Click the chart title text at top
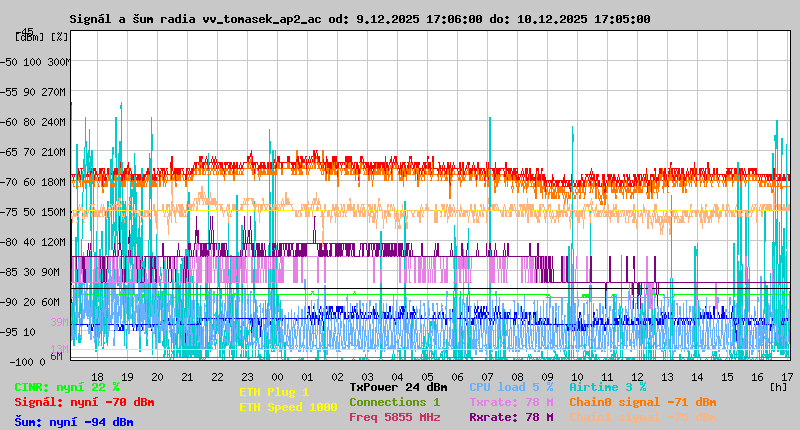The width and height of the screenshot is (800, 430). [360, 19]
